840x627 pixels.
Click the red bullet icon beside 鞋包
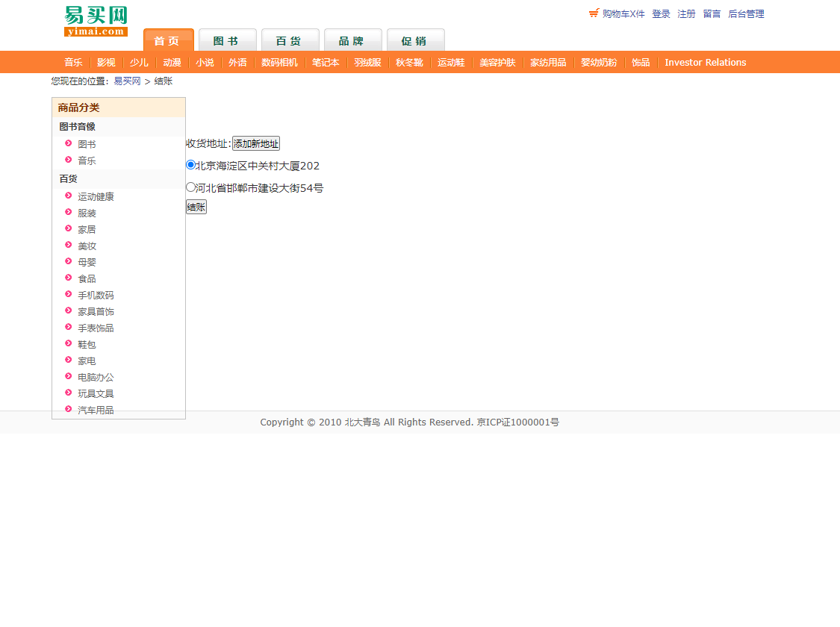pos(68,344)
